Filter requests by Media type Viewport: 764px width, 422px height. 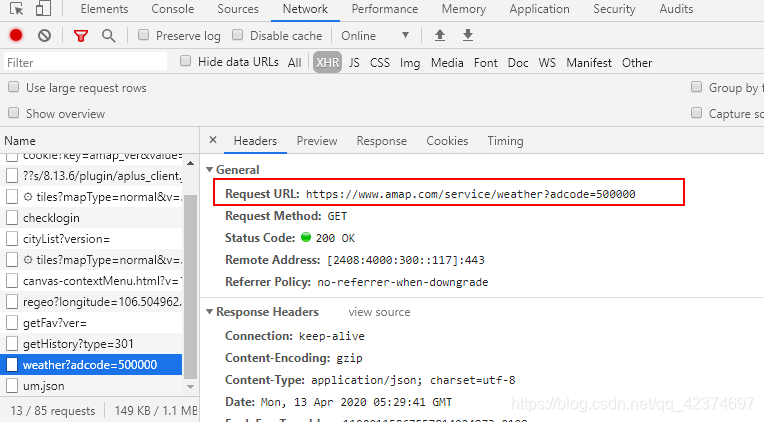coord(447,63)
